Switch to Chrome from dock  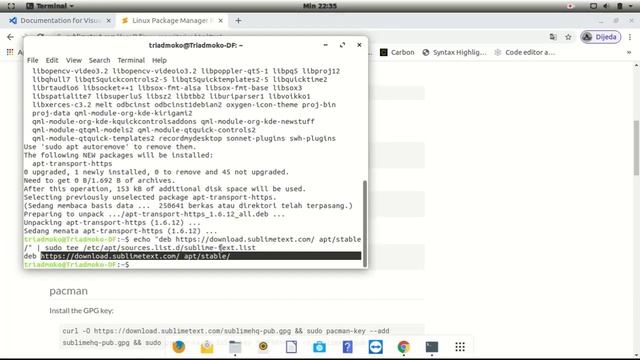tap(404, 347)
